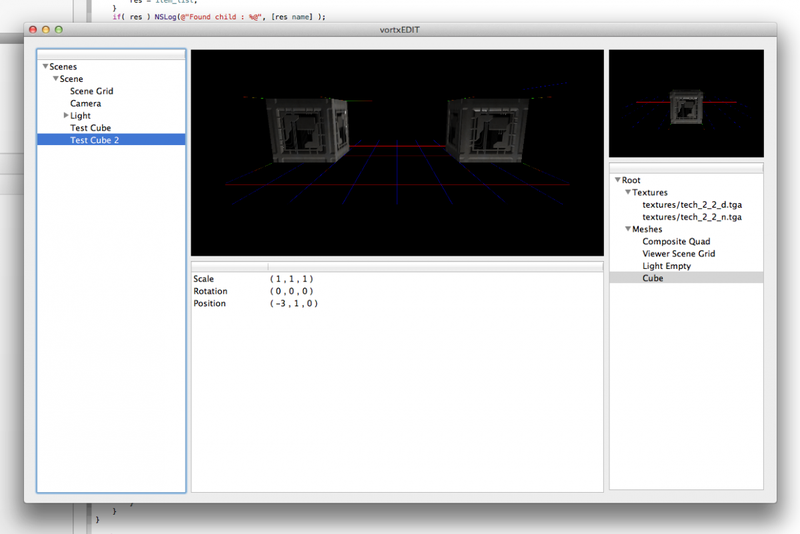Click the property name column header

click(x=230, y=266)
